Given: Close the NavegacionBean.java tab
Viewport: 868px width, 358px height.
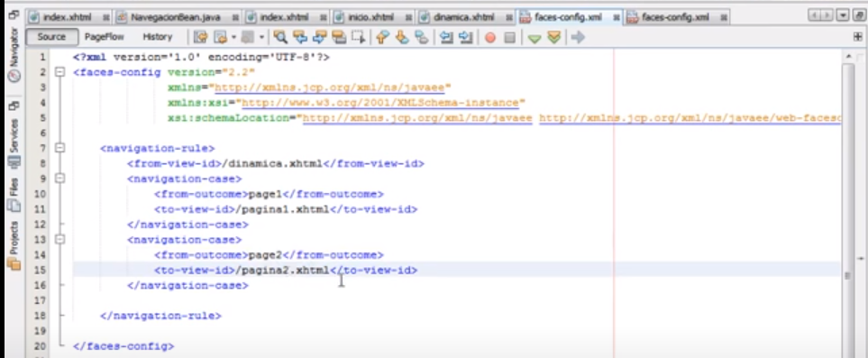Looking at the screenshot, I should (x=235, y=17).
